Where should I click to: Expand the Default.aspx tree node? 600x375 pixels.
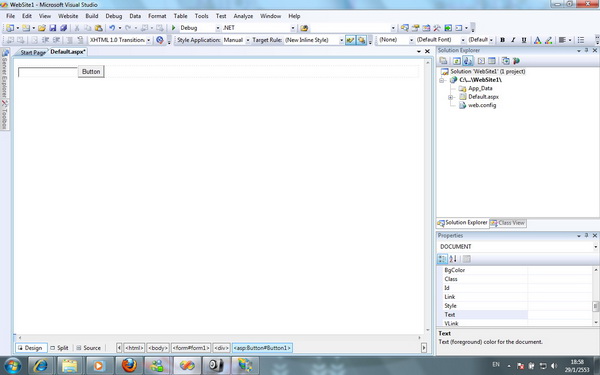coord(450,97)
